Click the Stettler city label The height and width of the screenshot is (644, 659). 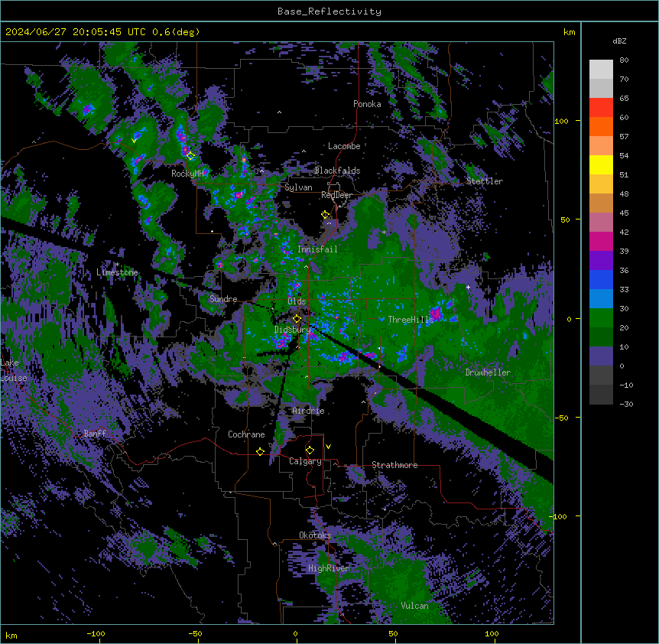click(x=485, y=181)
